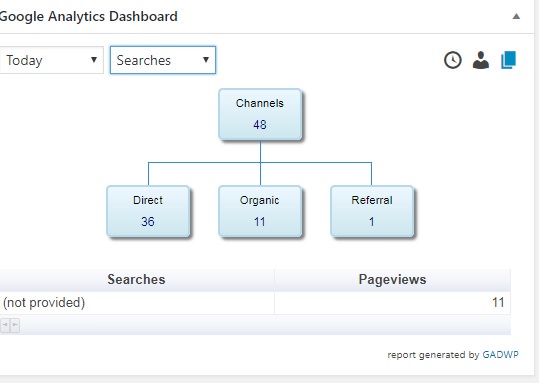Click the pageviews value 11 in table
Viewport: 539px width, 383px height.
(498, 303)
